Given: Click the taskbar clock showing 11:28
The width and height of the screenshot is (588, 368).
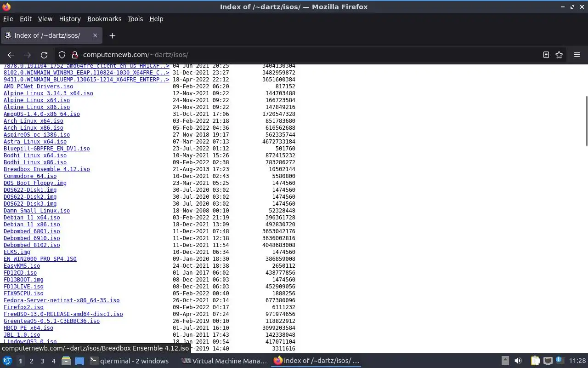Looking at the screenshot, I should [x=577, y=361].
